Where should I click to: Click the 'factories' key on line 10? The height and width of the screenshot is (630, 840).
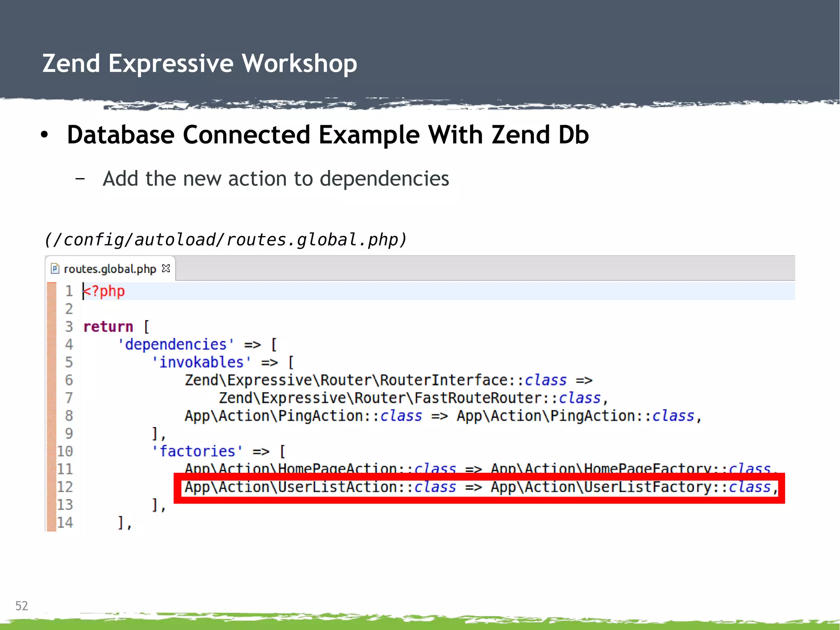point(197,451)
